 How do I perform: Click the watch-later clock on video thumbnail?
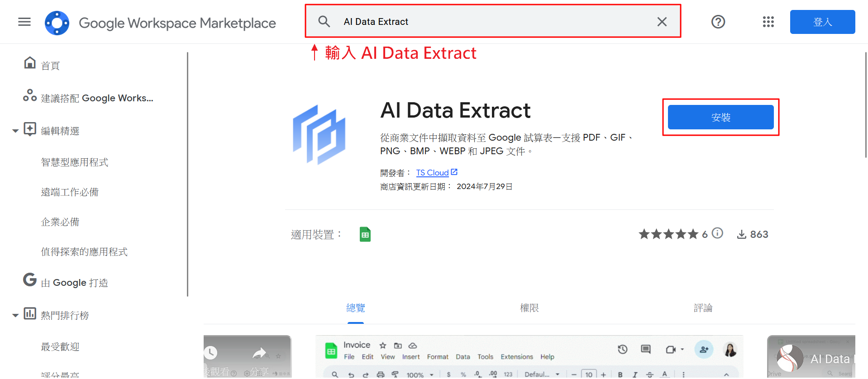pos(210,353)
